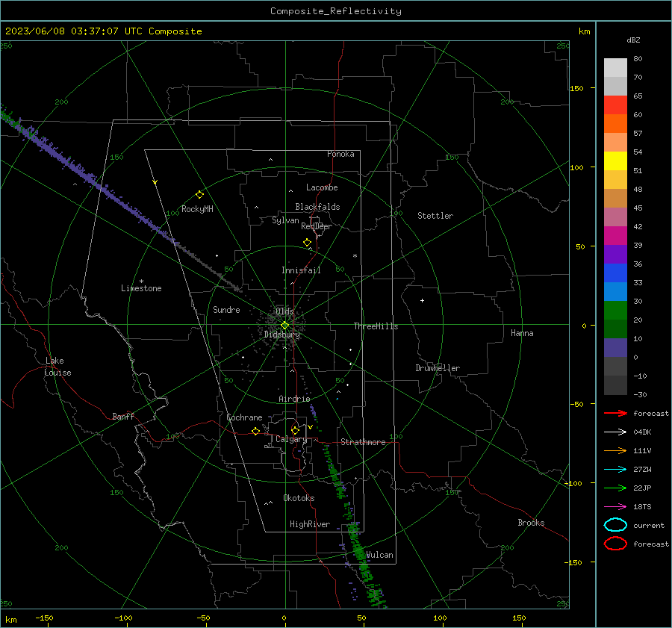This screenshot has height=628, width=672.
Task: Click the Innisfail city label
Action: (x=301, y=270)
